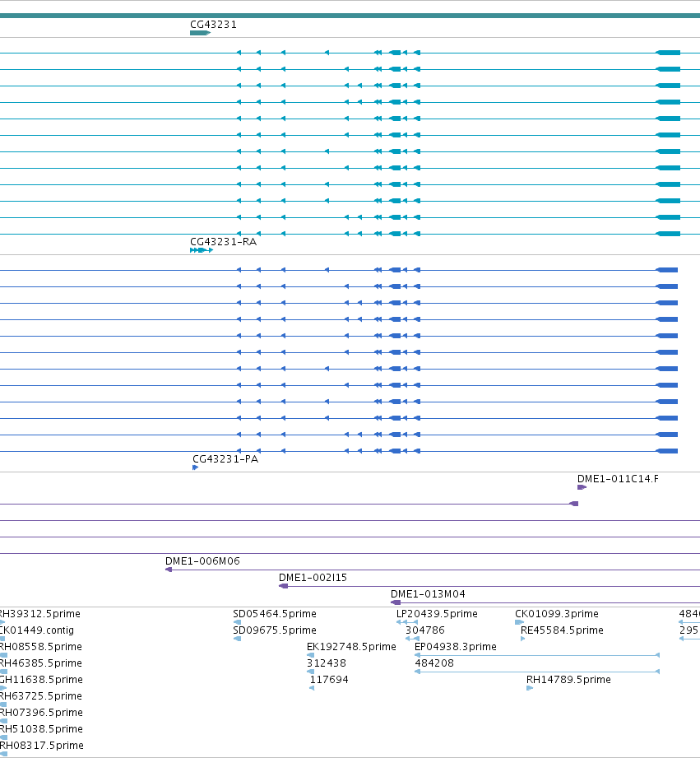This screenshot has height=758, width=700.
Task: Select the CG43231 gene glyph
Action: click(200, 33)
